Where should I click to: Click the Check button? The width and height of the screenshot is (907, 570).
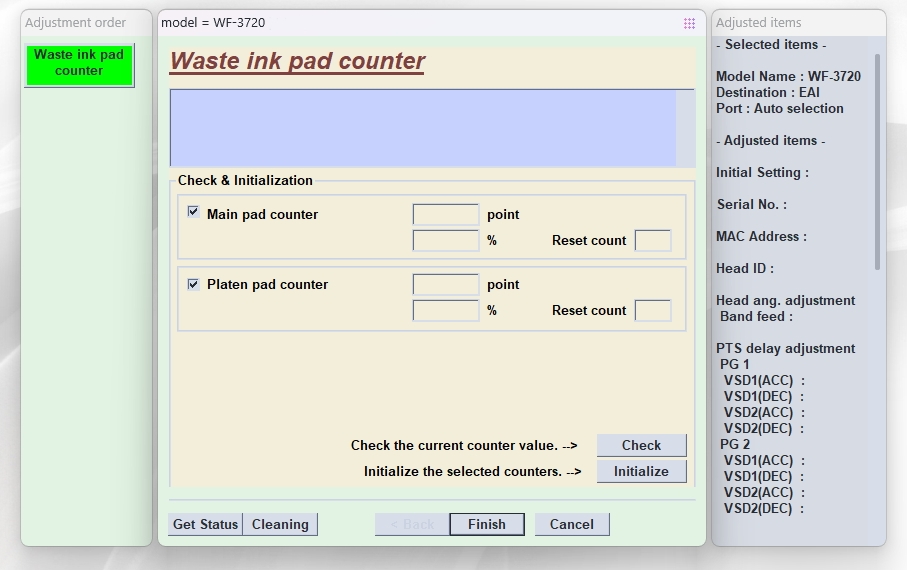(641, 446)
